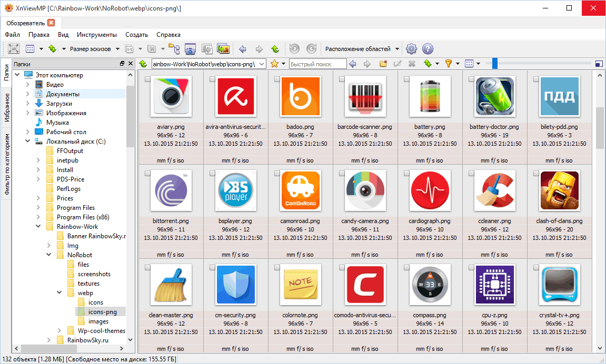Expand the Wp-cool-themes folder node
This screenshot has width=606, height=364.
[x=59, y=331]
